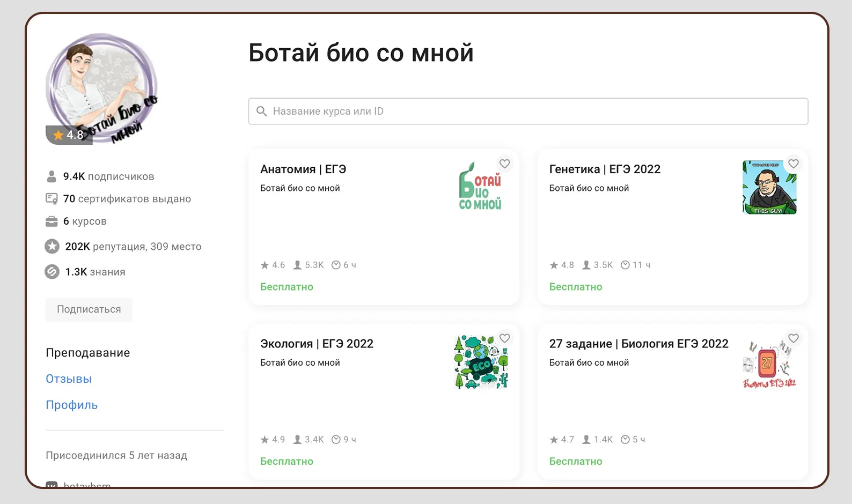
Task: Go to the Профиль section
Action: pos(71,405)
